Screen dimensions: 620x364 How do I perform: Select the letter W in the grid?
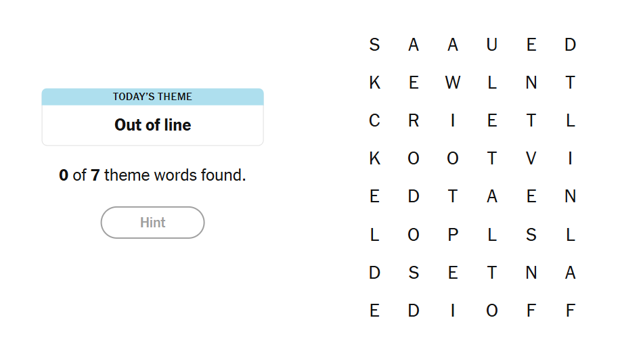pyautogui.click(x=453, y=83)
